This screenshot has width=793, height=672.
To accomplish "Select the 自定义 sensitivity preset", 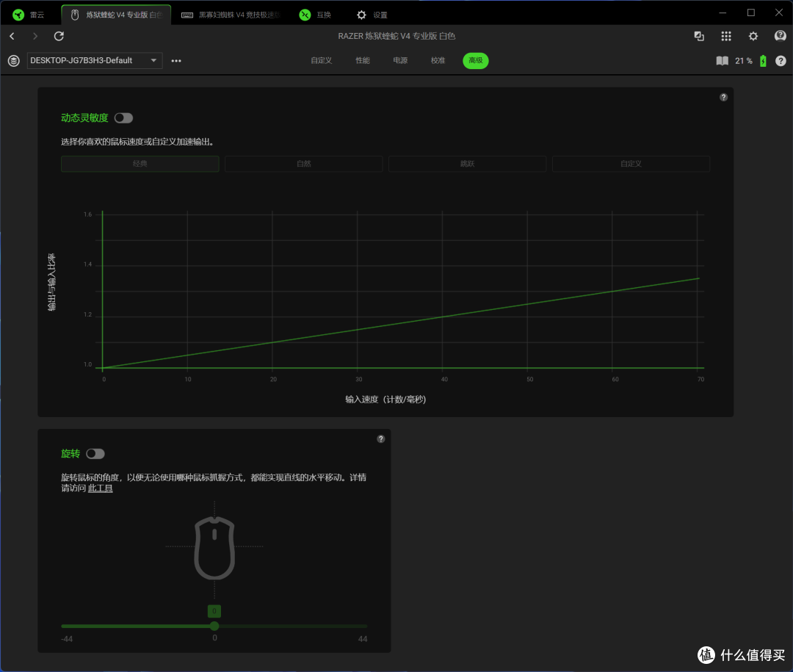I will (631, 164).
